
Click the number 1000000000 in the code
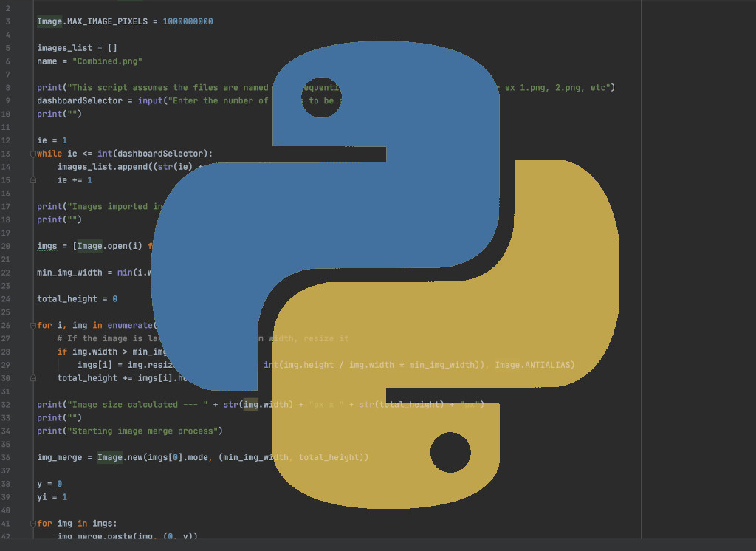[188, 21]
